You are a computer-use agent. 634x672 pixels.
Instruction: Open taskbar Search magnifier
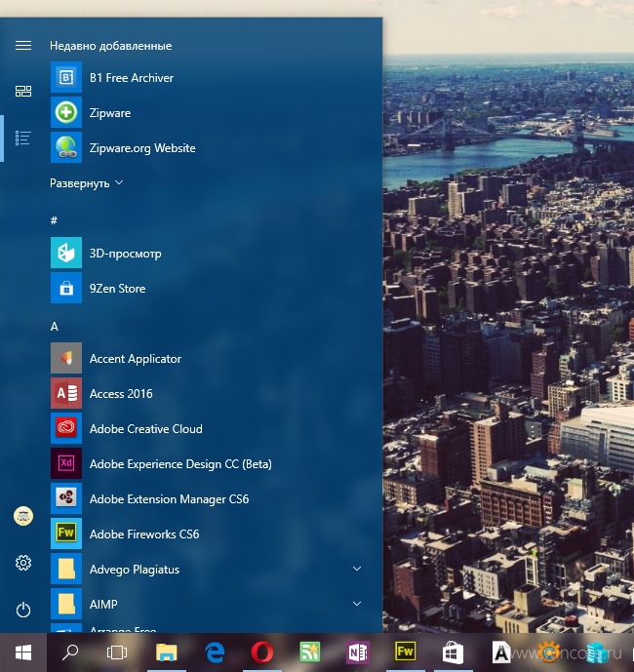pyautogui.click(x=70, y=652)
